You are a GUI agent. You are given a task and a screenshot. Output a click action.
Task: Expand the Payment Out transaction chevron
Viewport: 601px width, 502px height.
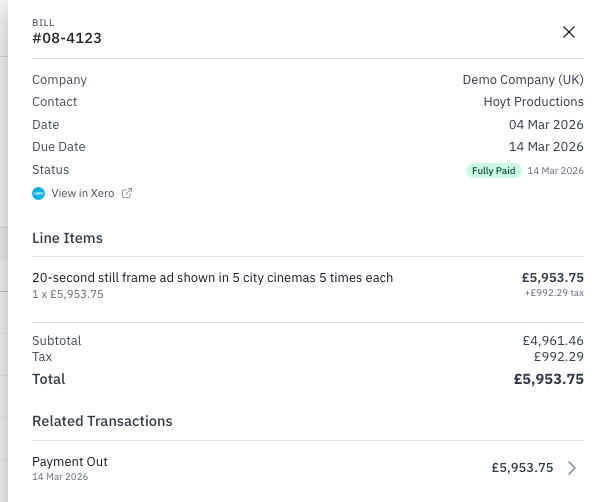point(572,468)
